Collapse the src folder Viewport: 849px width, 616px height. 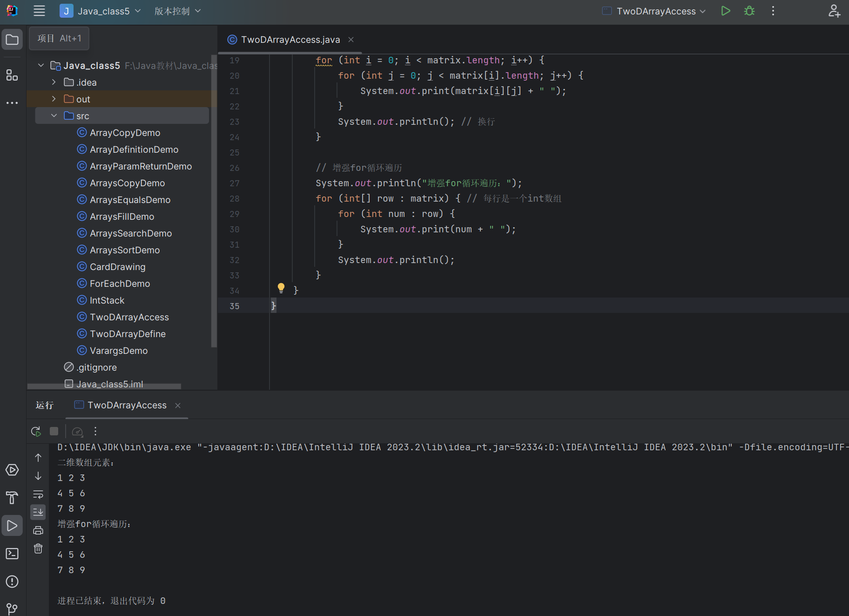tap(54, 116)
